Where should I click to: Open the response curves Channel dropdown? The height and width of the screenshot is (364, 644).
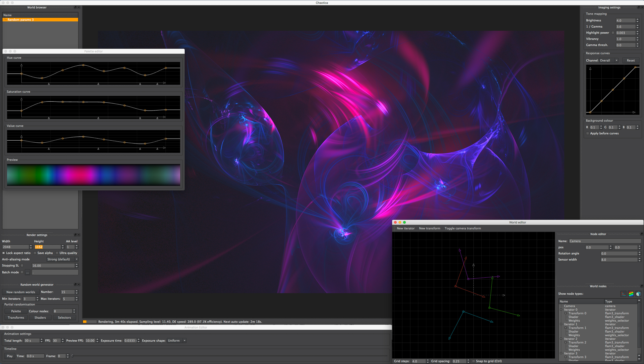[x=609, y=61]
